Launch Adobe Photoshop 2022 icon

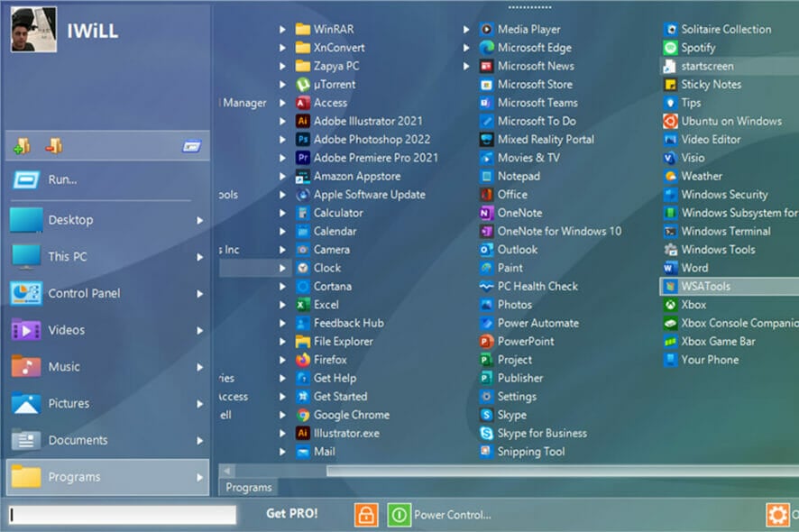click(303, 139)
